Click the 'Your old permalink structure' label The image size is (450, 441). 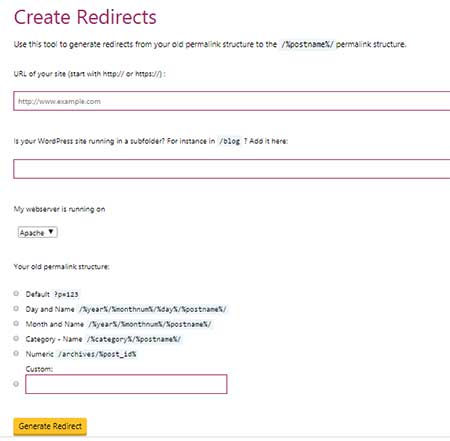coord(62,267)
